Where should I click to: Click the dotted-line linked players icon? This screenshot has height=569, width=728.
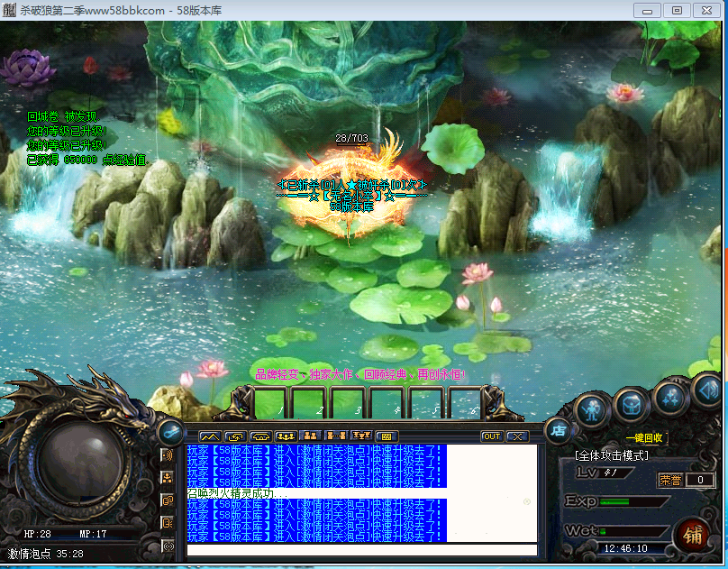(x=336, y=436)
